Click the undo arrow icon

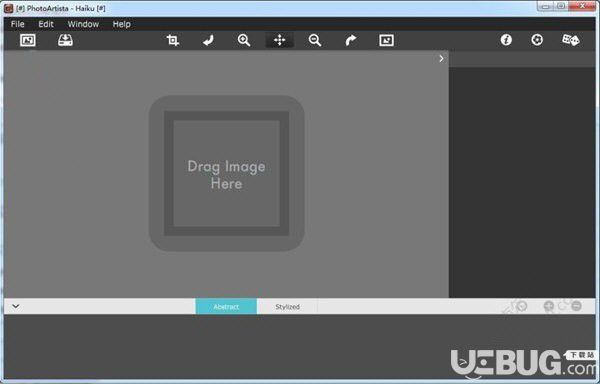coord(208,40)
